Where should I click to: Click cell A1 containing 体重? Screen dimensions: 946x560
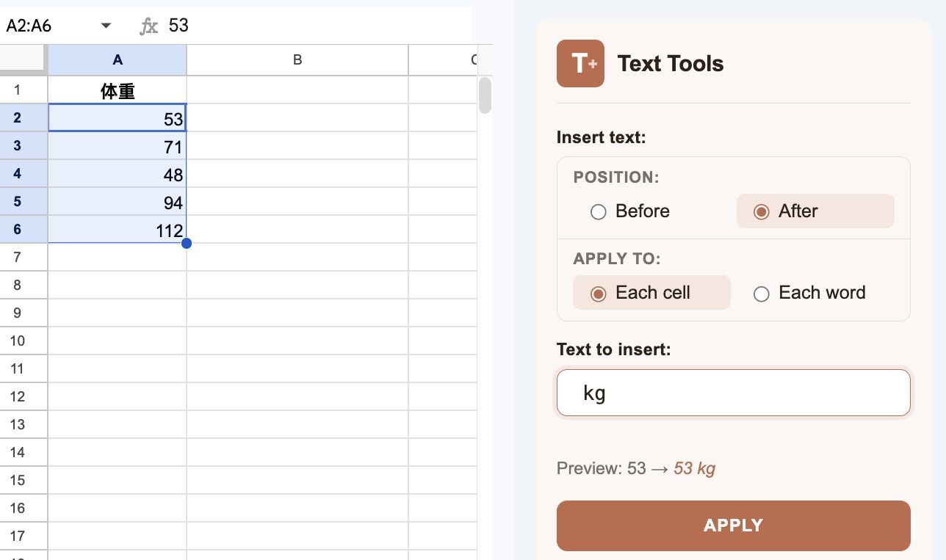coord(117,90)
